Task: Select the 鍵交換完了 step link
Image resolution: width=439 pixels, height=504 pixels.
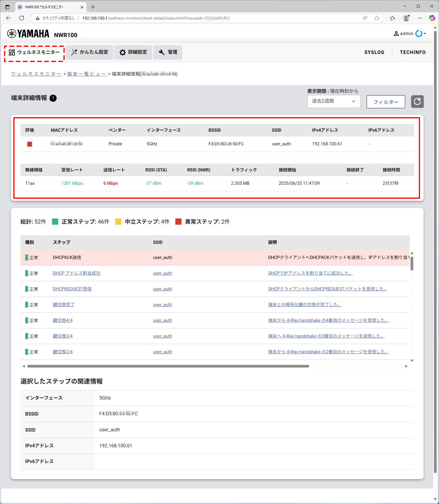Action: pyautogui.click(x=63, y=305)
